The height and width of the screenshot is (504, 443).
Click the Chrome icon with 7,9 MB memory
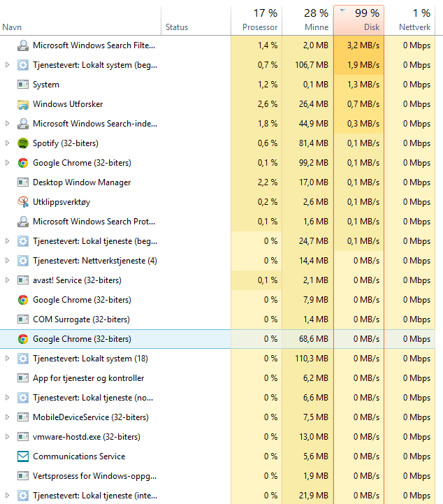[23, 300]
